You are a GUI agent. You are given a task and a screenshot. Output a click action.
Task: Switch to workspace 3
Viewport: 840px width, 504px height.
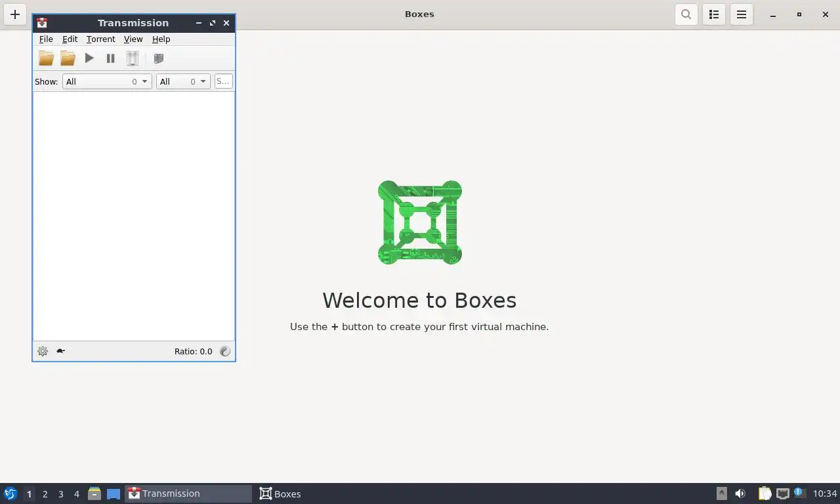[x=60, y=494]
